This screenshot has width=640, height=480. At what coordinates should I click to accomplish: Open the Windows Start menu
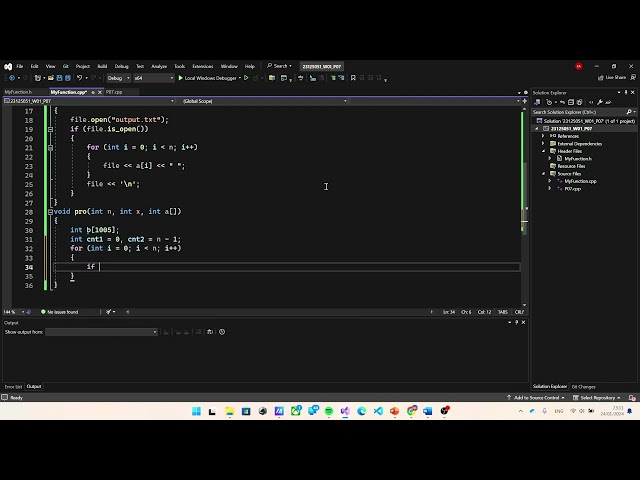point(196,411)
